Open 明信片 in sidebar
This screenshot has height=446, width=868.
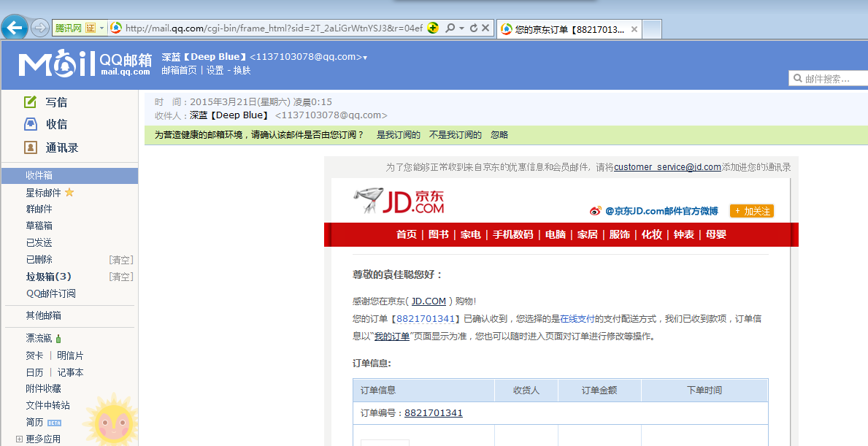(x=70, y=355)
